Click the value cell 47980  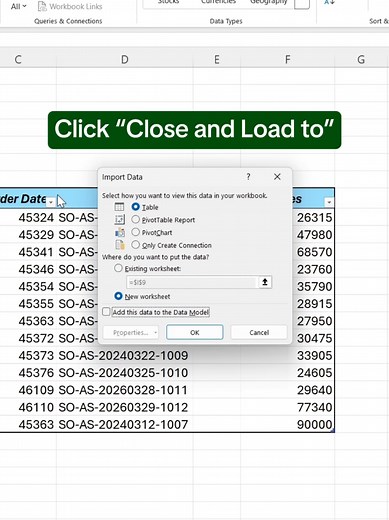[x=314, y=235]
